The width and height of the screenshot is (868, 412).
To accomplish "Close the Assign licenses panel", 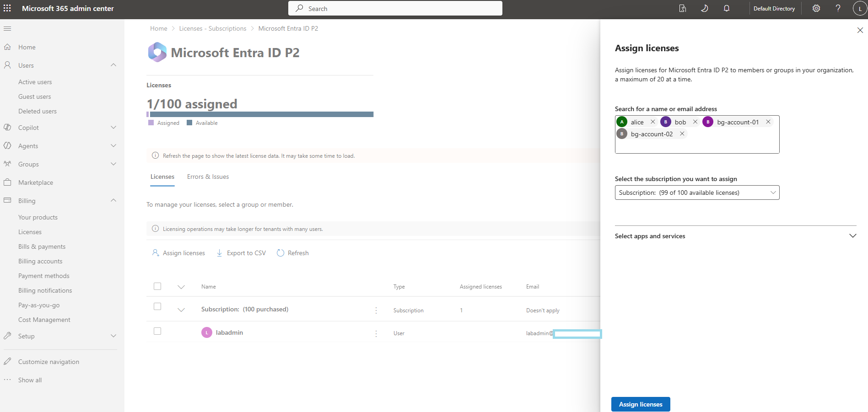I will click(860, 30).
